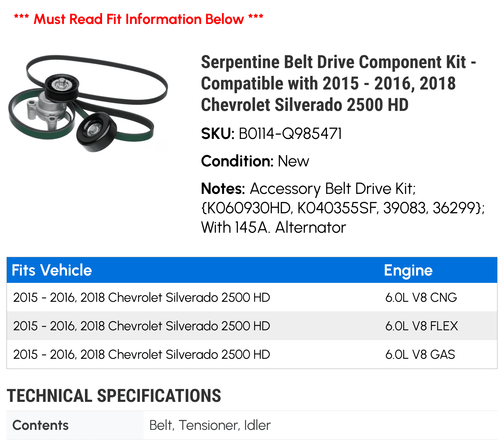This screenshot has height=446, width=504.
Task: Click the SKU value B0114-Q985471
Action: coord(290,133)
